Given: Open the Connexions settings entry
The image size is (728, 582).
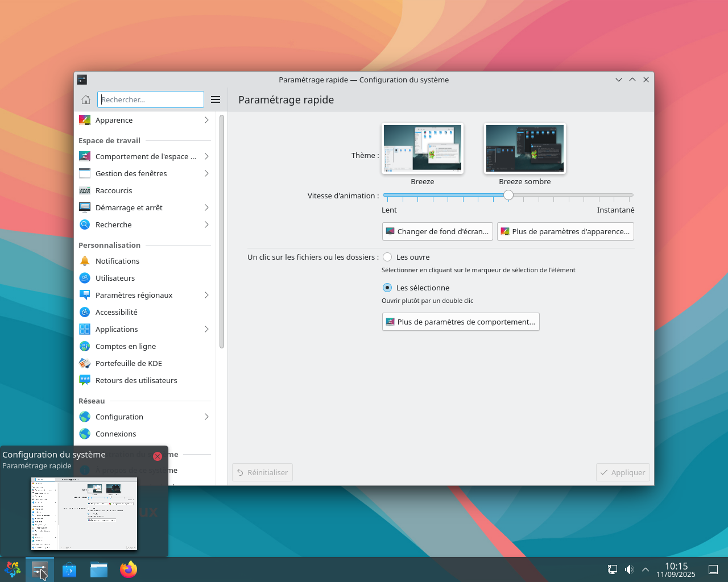Looking at the screenshot, I should 145,434.
